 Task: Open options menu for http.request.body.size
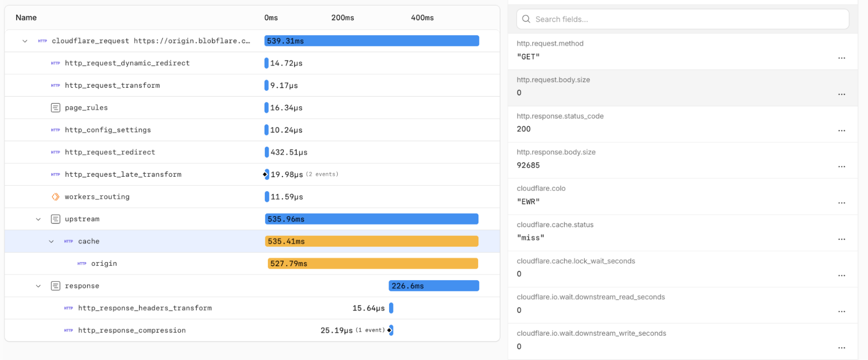(x=842, y=94)
